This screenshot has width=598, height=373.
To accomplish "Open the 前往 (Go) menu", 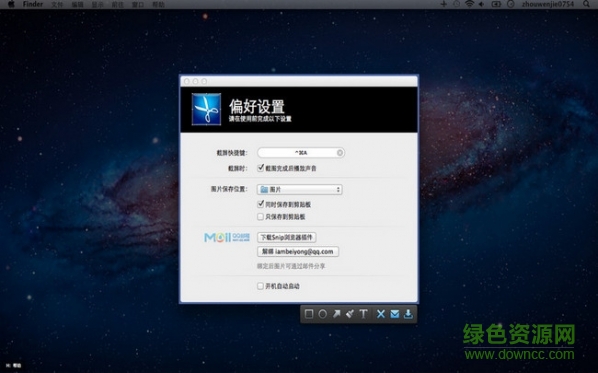I will 117,5.
